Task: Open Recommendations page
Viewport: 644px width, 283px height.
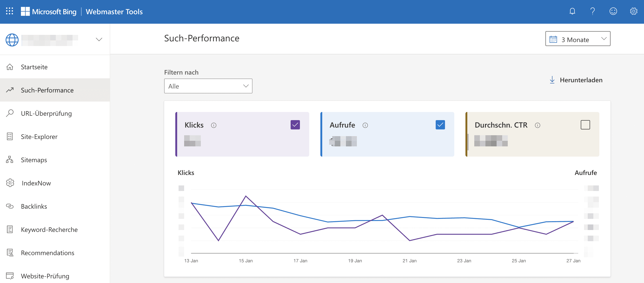Action: click(x=55, y=253)
